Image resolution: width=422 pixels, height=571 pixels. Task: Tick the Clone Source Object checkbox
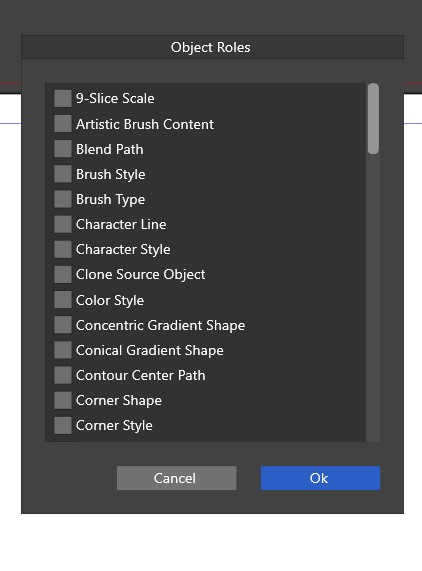pyautogui.click(x=63, y=274)
